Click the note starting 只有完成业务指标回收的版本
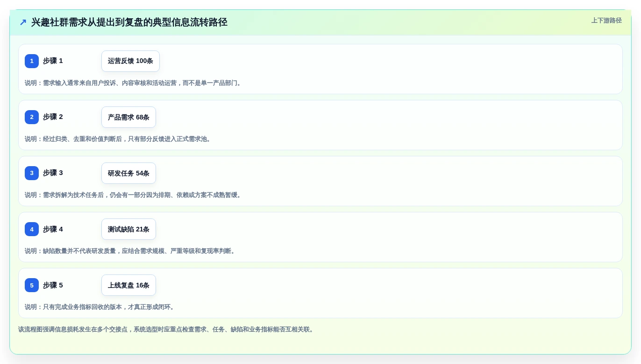The width and height of the screenshot is (641, 364). (100, 307)
